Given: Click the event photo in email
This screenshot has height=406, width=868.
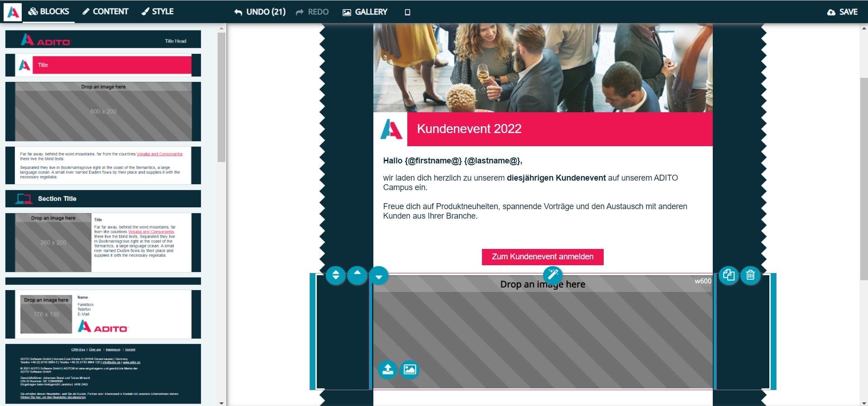Looking at the screenshot, I should coord(543,68).
